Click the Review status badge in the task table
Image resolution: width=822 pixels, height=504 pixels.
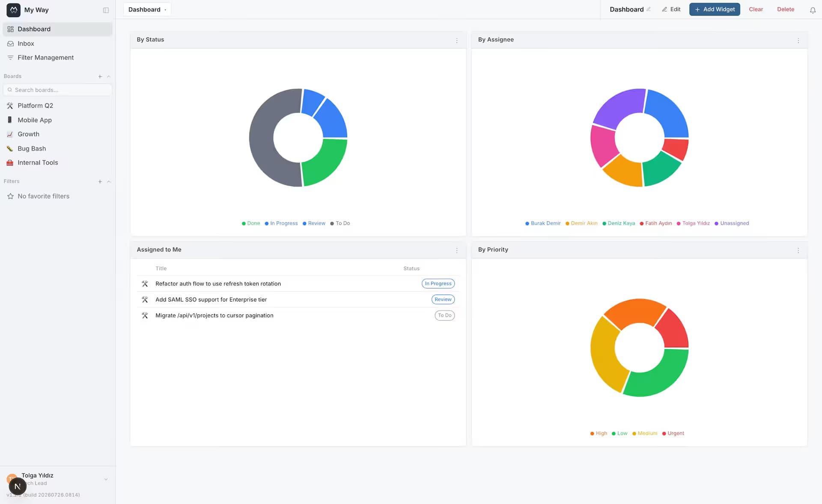coord(443,299)
